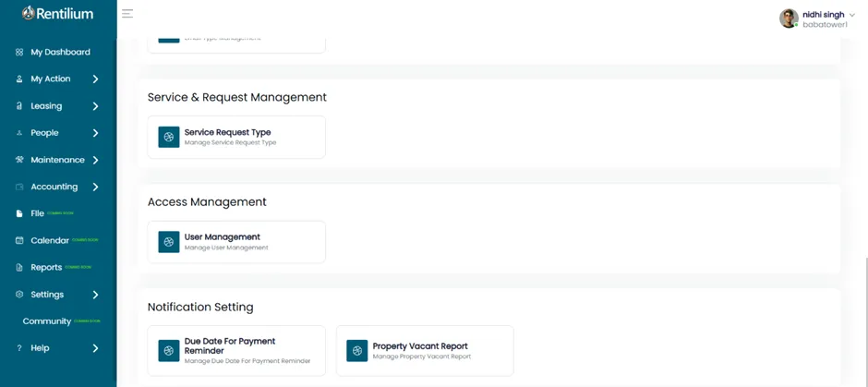Screen dimensions: 868x387
Task: Click the File document icon
Action: 19,213
